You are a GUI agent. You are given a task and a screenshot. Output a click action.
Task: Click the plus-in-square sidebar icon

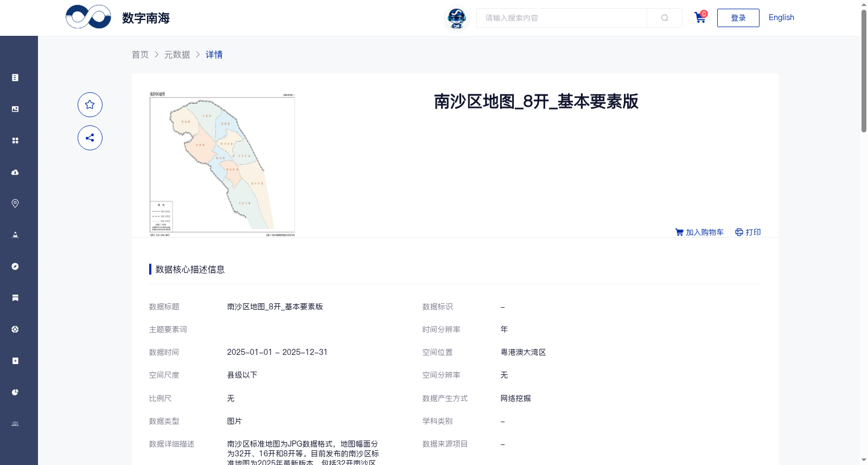(x=15, y=361)
